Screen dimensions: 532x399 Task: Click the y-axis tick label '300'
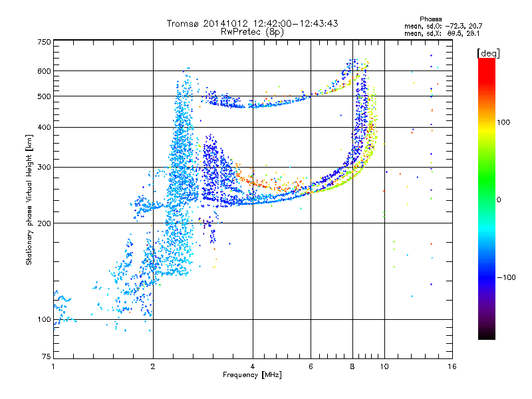click(45, 167)
